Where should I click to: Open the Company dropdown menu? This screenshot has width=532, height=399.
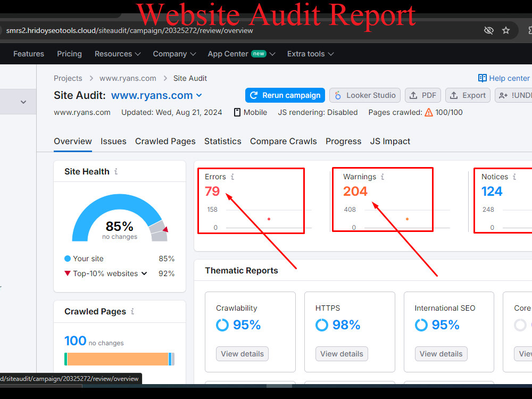(x=174, y=54)
